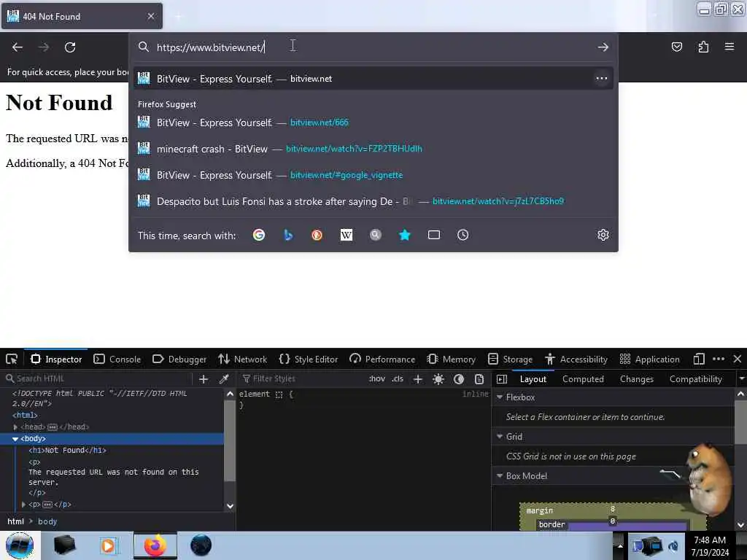Select the Compatibility sidebar tab
Image resolution: width=747 pixels, height=560 pixels.
tap(695, 379)
